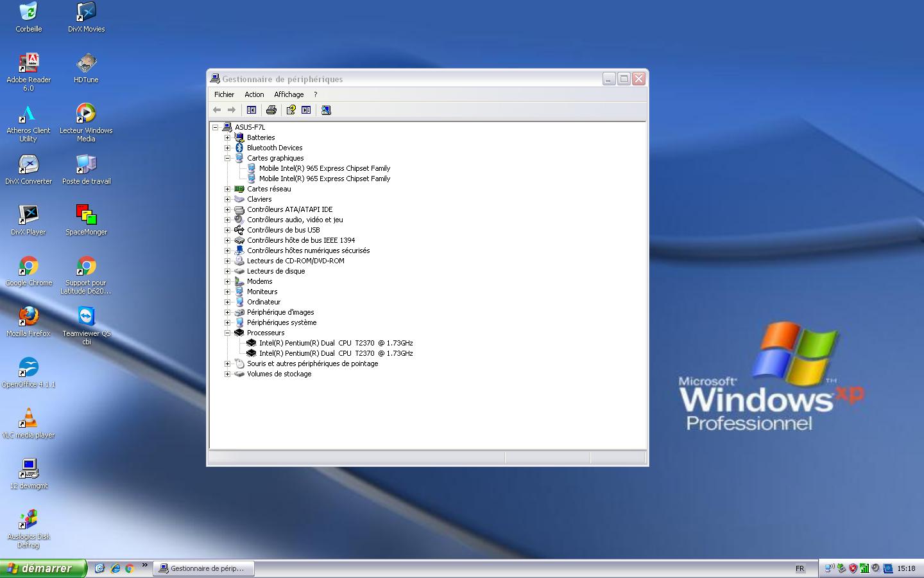Collapse the ASUS-F7L root node
This screenshot has height=578, width=924.
[216, 127]
